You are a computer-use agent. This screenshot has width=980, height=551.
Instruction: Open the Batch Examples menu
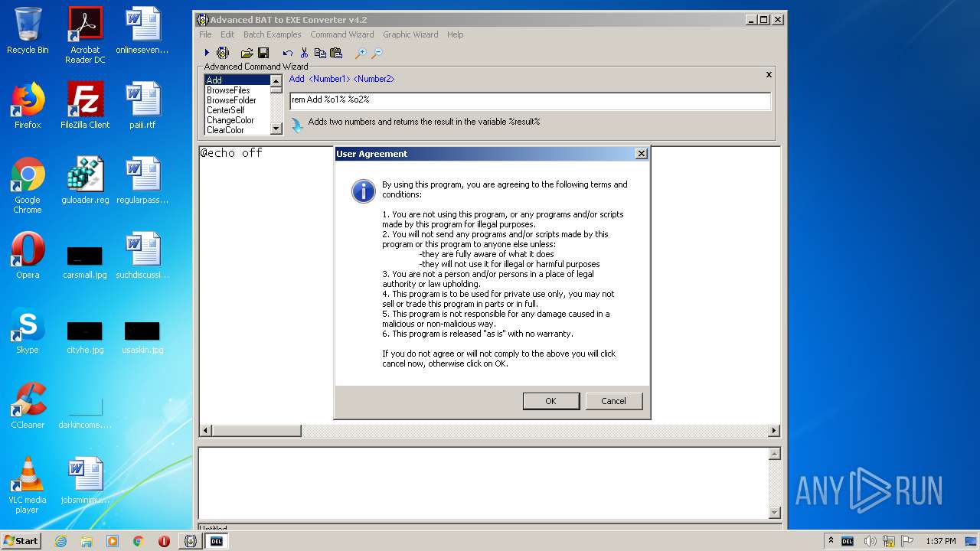272,34
